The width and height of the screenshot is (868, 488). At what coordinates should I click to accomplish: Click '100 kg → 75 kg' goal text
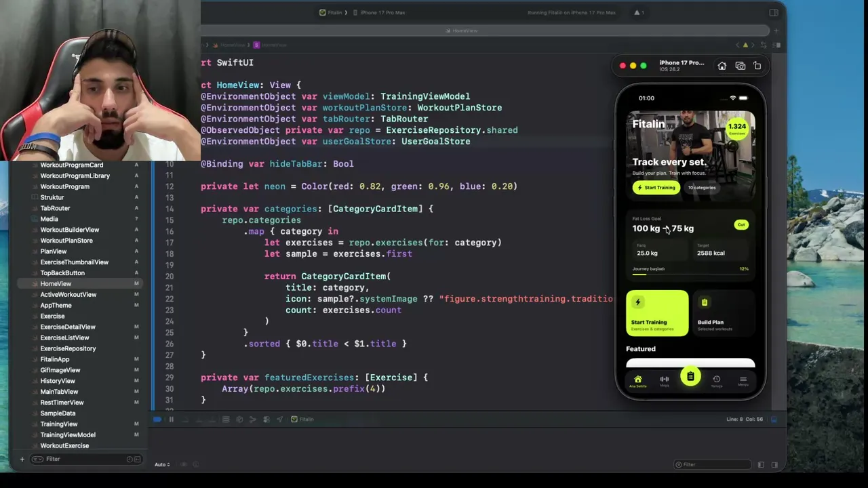663,228
